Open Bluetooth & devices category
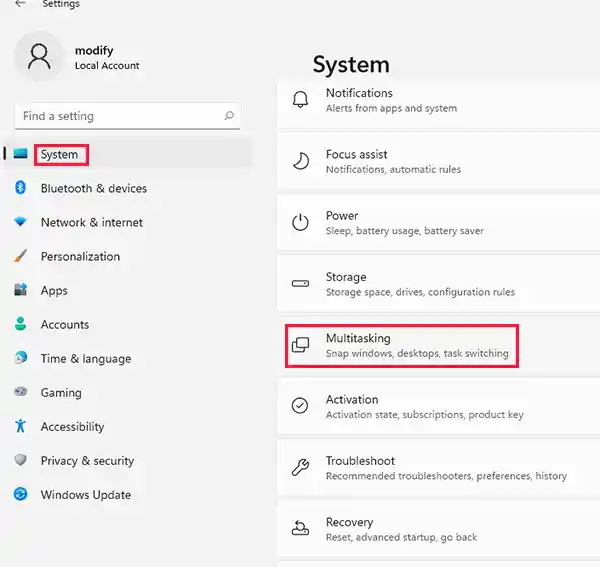This screenshot has width=600, height=567. point(128,188)
